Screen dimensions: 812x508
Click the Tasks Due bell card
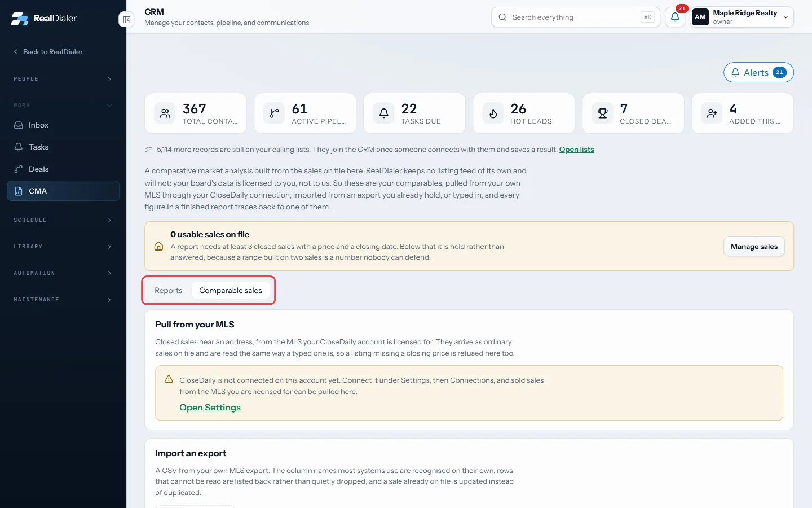point(414,113)
